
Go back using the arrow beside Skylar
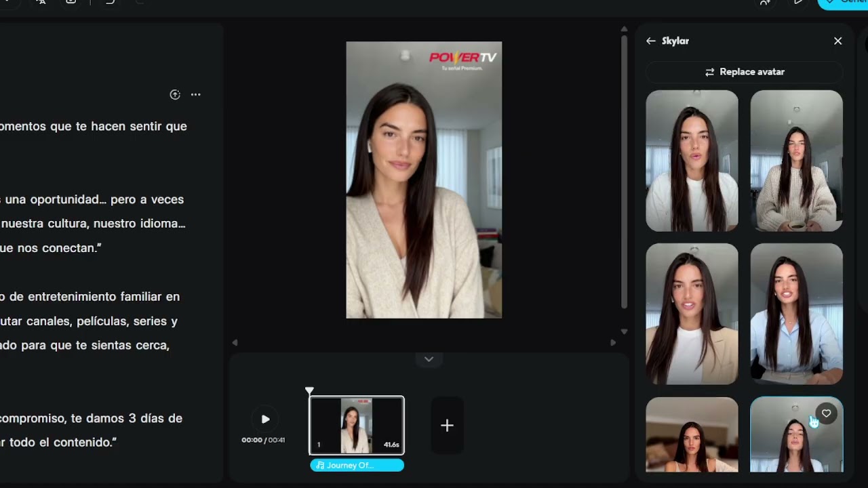(x=651, y=41)
